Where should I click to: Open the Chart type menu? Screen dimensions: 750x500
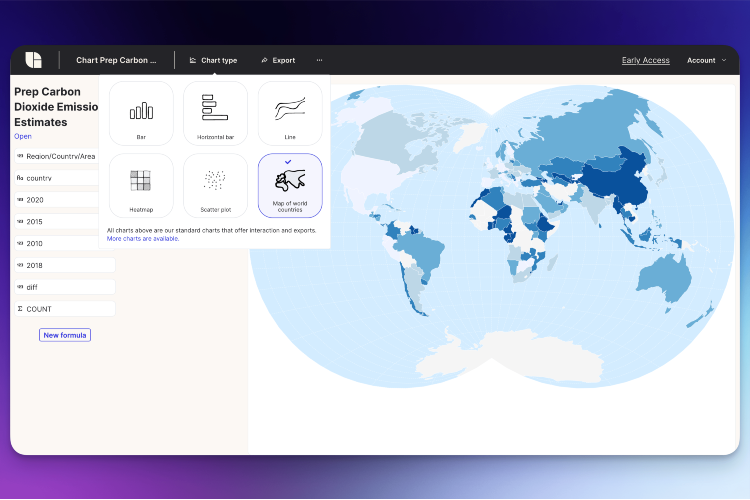pos(213,60)
